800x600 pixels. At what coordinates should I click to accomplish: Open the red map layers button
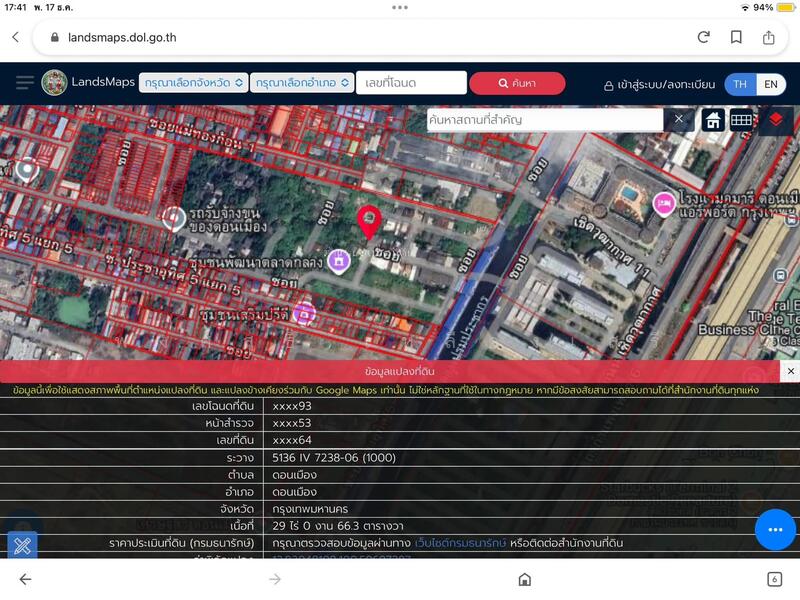(x=776, y=120)
